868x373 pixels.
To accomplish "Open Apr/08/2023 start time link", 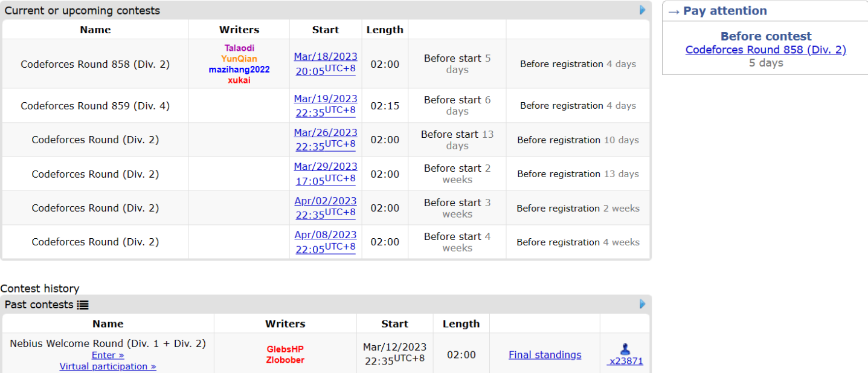I will coord(326,241).
